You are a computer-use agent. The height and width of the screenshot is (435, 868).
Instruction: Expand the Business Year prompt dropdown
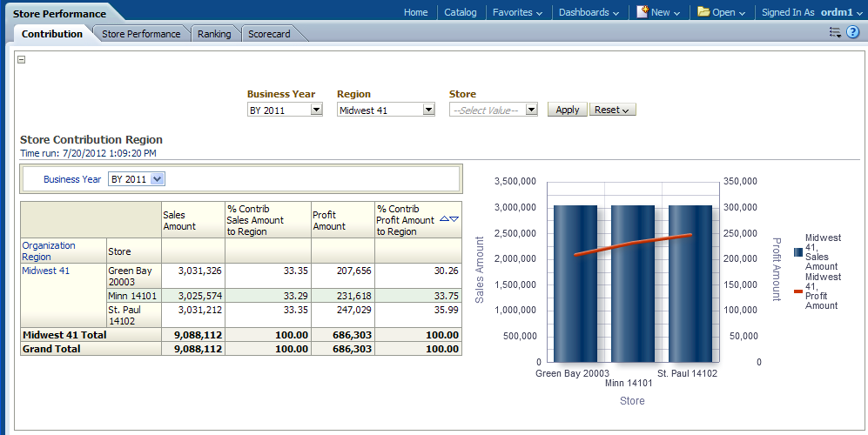coord(316,110)
